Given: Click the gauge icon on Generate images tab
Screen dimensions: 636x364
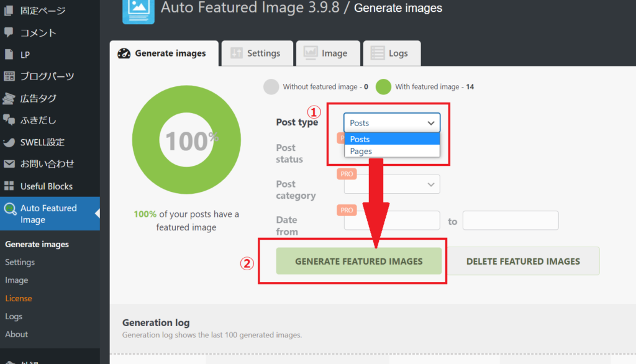Looking at the screenshot, I should 124,53.
